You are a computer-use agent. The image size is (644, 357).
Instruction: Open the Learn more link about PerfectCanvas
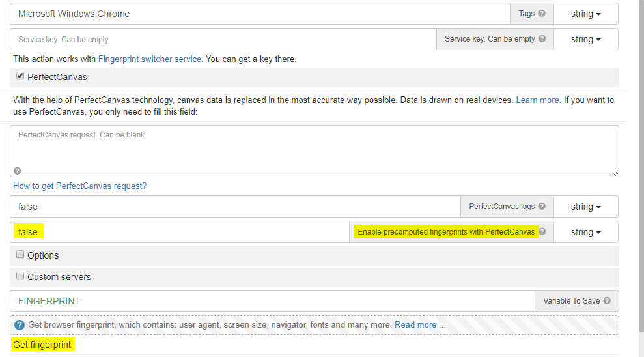click(x=538, y=100)
